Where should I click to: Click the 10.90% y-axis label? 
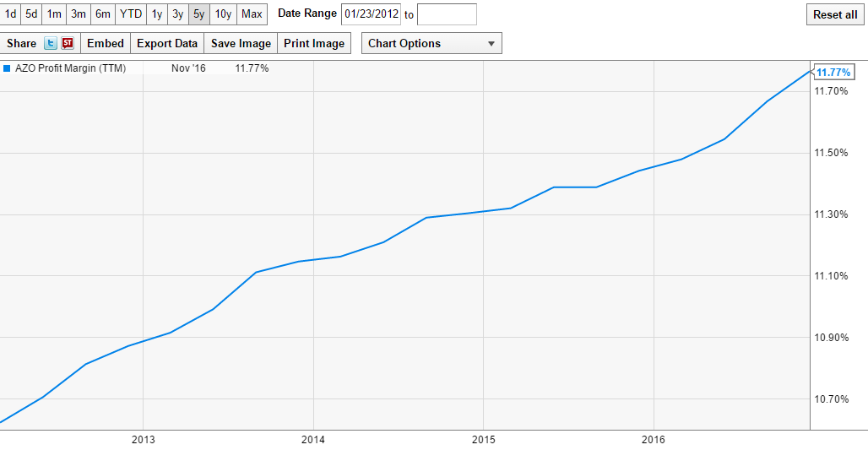[x=831, y=338]
